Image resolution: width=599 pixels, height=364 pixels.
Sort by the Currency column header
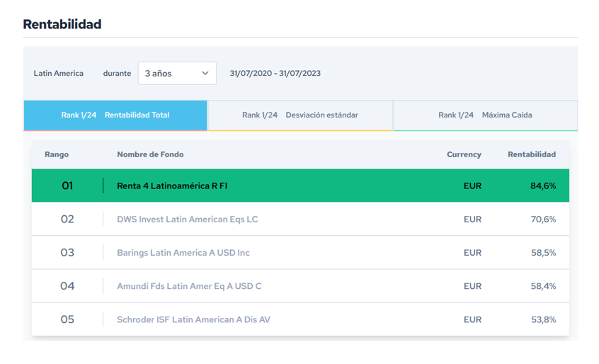tap(464, 154)
